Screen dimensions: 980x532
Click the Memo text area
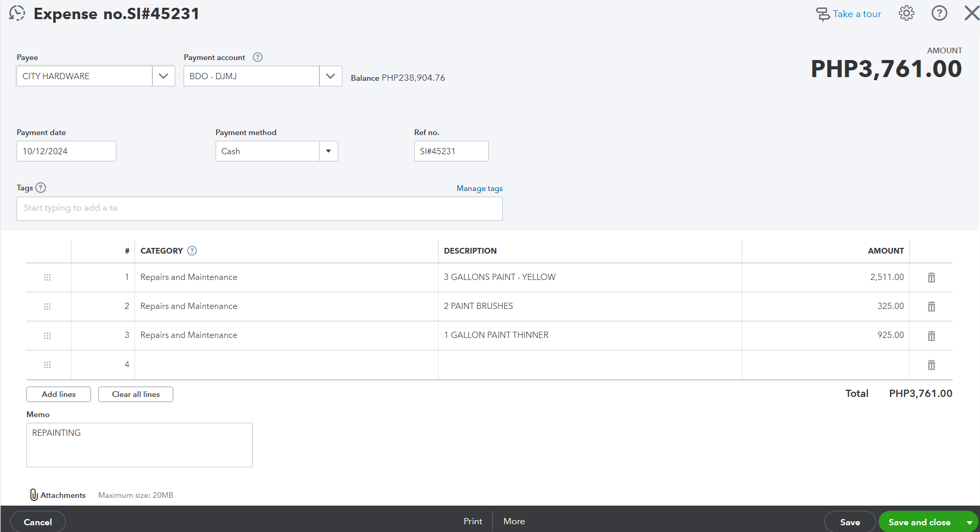[140, 445]
